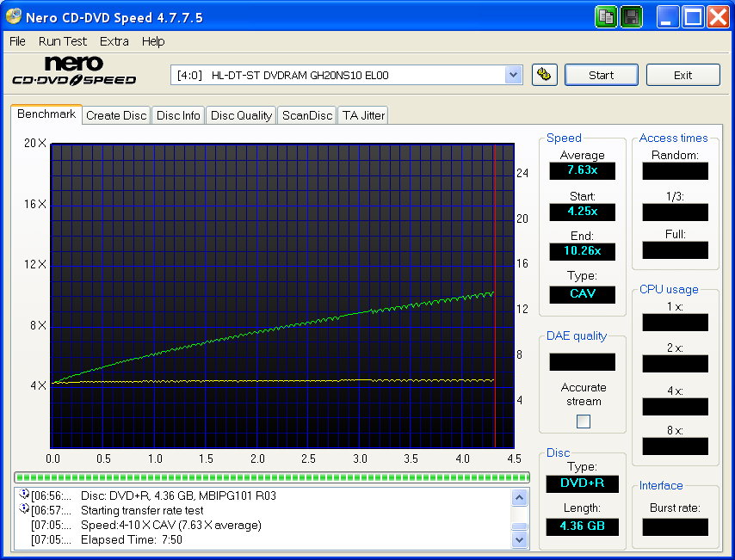Click the scroll-down arrow of the log area

tap(519, 538)
